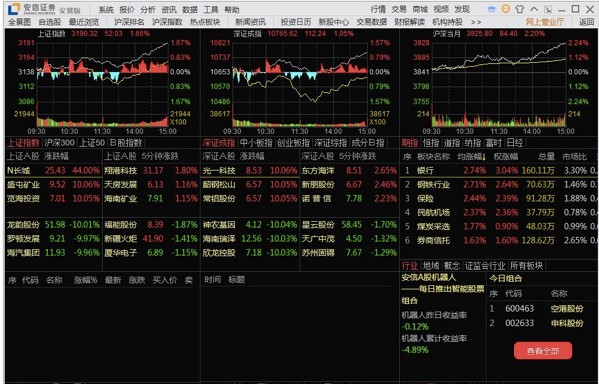This screenshot has height=384, width=599.
Task: Open 财报解读 in the toolbar
Action: tap(410, 22)
